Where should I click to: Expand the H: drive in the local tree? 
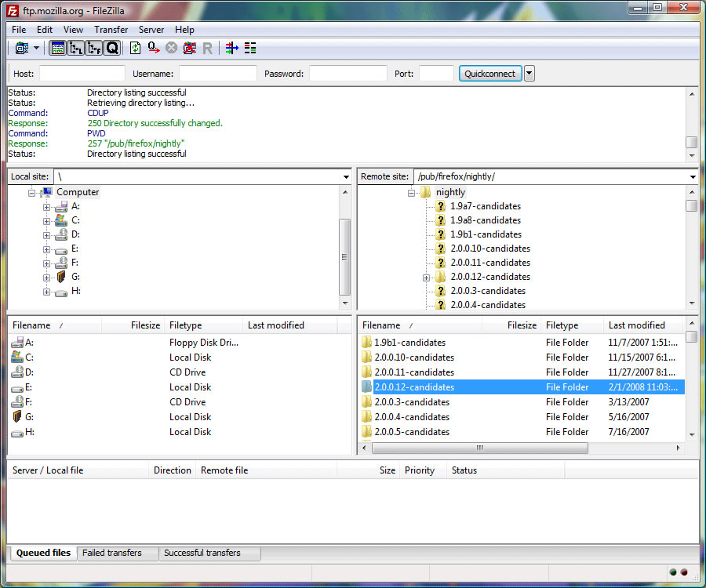pos(46,292)
